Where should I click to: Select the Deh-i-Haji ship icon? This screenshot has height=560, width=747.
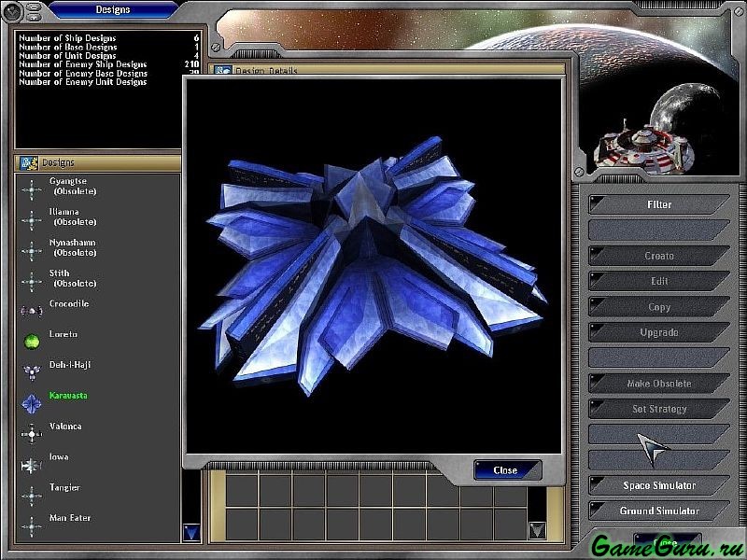(x=32, y=371)
